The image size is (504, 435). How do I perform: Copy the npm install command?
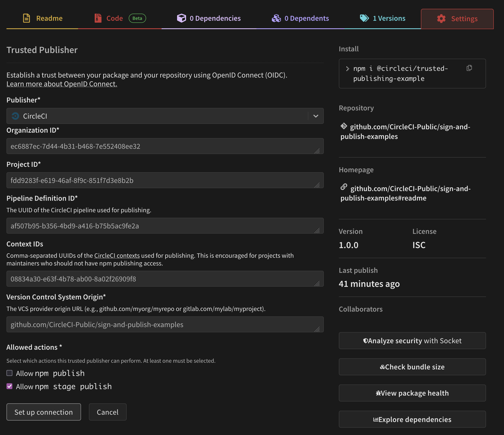(x=469, y=68)
